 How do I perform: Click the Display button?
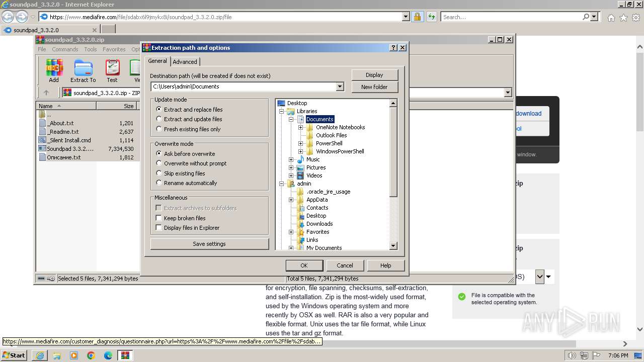[374, 75]
